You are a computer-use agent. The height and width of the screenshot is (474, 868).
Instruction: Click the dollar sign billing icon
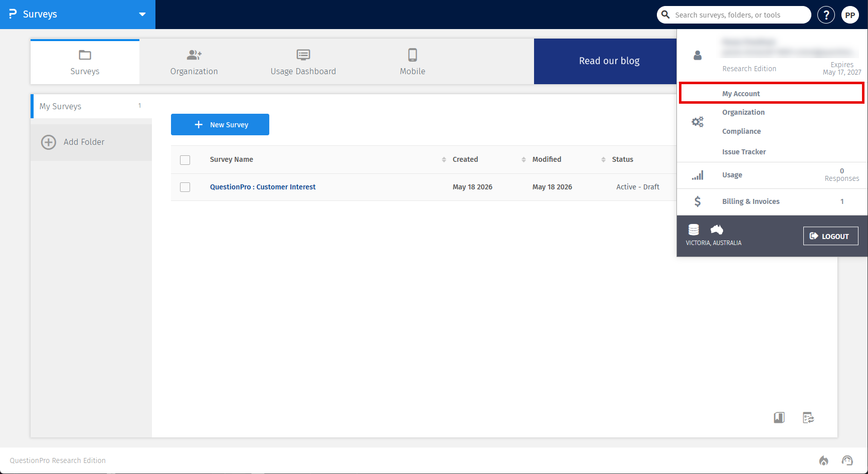pos(698,201)
